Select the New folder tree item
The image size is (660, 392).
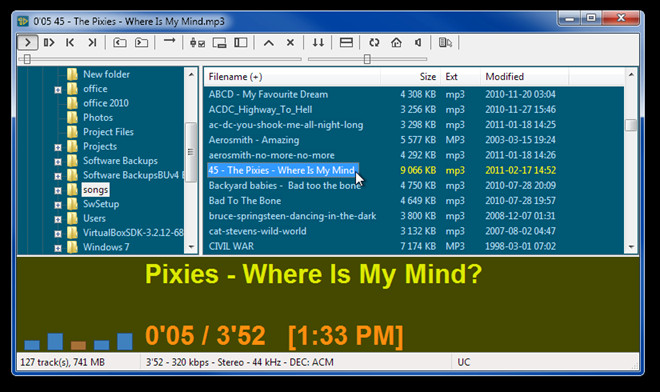pyautogui.click(x=106, y=74)
